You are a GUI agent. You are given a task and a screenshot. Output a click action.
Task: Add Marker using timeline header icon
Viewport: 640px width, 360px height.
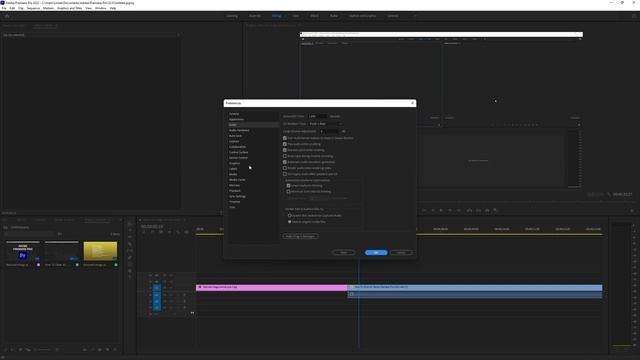(x=169, y=232)
